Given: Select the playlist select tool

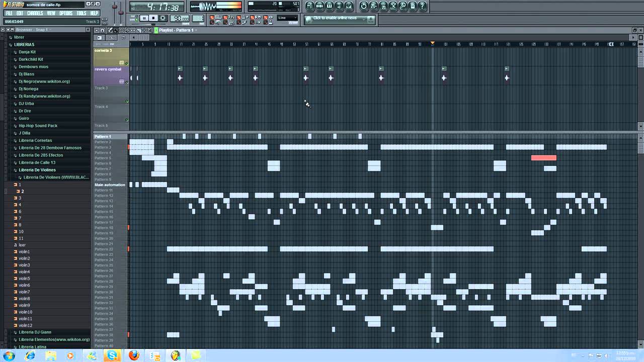Looking at the screenshot, I should coord(144,30).
